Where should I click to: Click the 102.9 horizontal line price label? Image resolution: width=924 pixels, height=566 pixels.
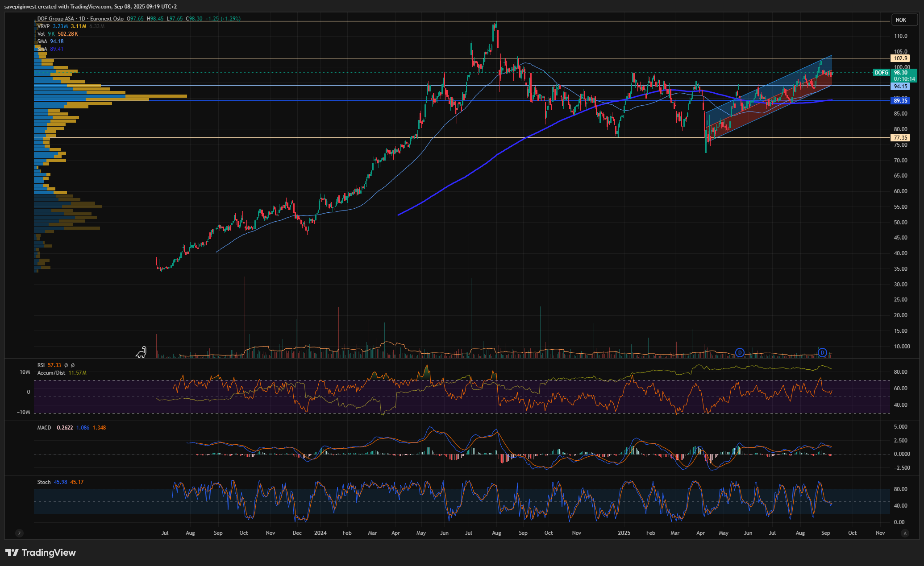pos(900,58)
